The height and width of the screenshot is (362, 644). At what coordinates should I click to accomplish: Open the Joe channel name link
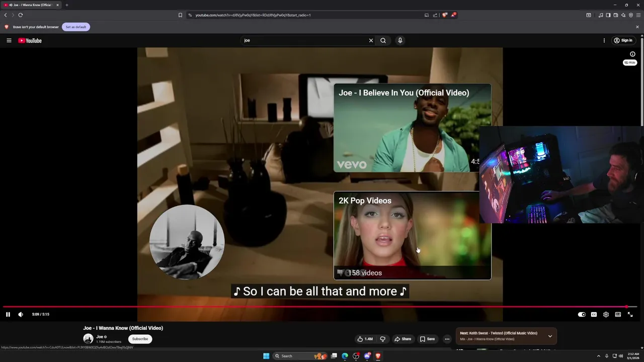pos(100,336)
